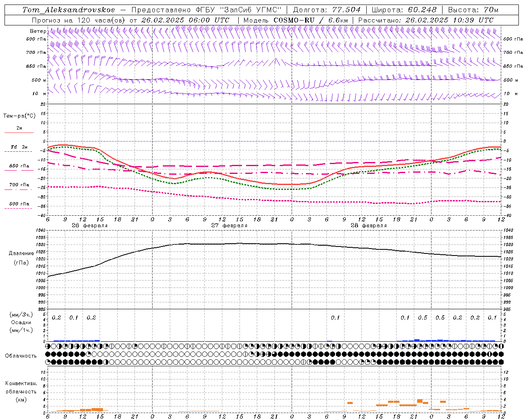Image resolution: width=525 pixels, height=420 pixels.
Task: Click the left 500 м wind level label
Action: [x=39, y=80]
